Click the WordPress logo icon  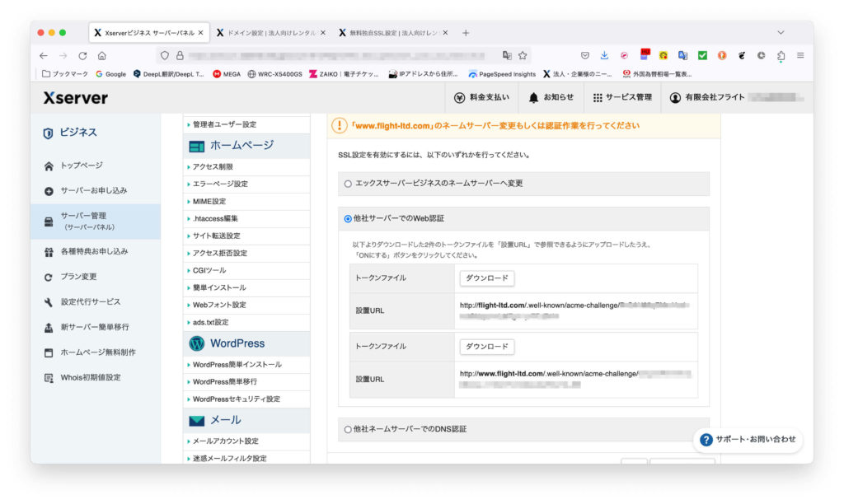(196, 343)
